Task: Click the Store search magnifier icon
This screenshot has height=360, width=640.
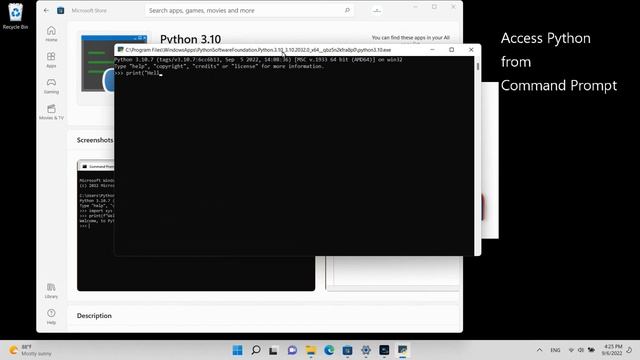Action: point(347,10)
